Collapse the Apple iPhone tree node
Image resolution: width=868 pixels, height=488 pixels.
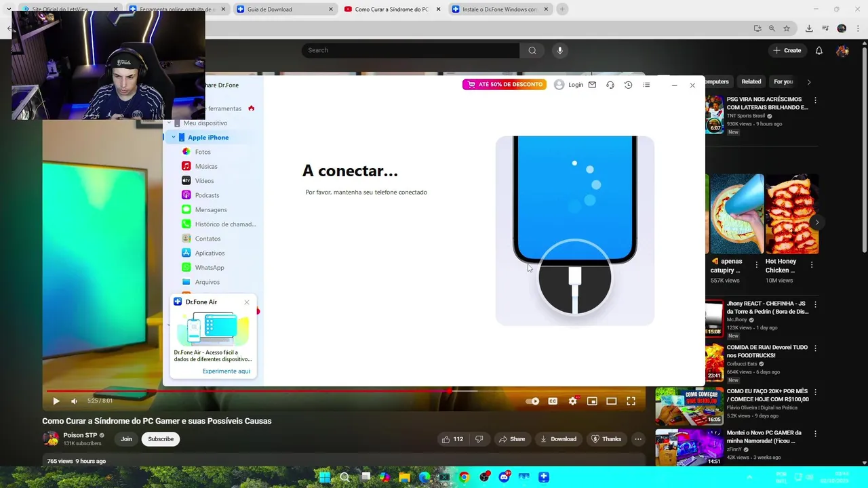174,138
